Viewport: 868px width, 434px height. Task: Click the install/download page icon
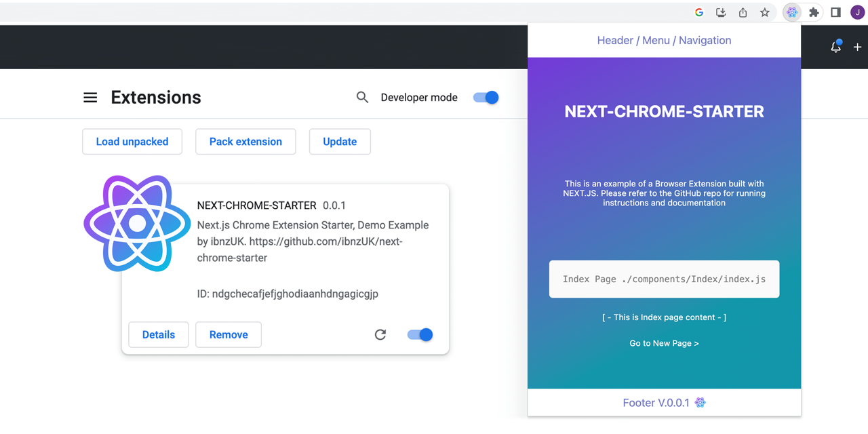click(721, 12)
